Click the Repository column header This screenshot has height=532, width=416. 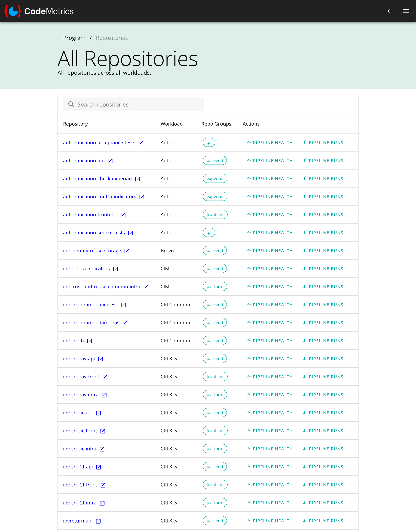[x=75, y=124]
